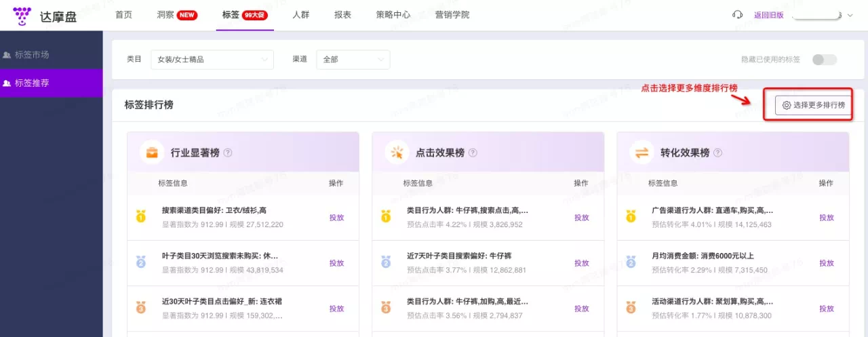Click text 显著指数为 912.99 | 规模 27,512,220
This screenshot has height=337, width=868.
coord(223,224)
